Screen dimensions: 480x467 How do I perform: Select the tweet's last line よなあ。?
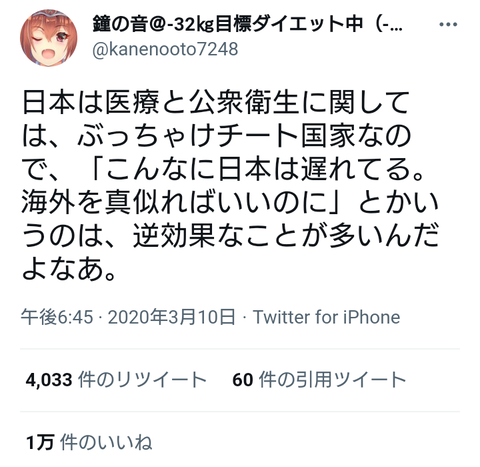(x=69, y=269)
